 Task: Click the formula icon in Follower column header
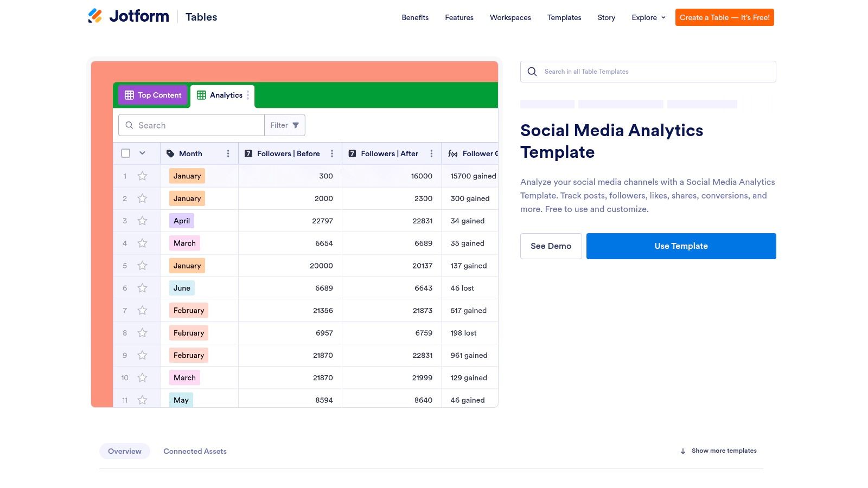coord(453,154)
